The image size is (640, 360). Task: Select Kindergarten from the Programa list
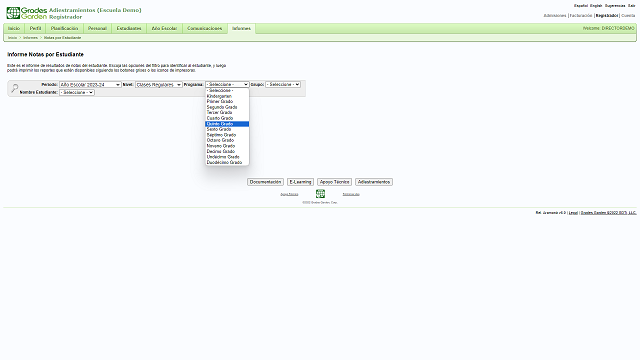227,96
